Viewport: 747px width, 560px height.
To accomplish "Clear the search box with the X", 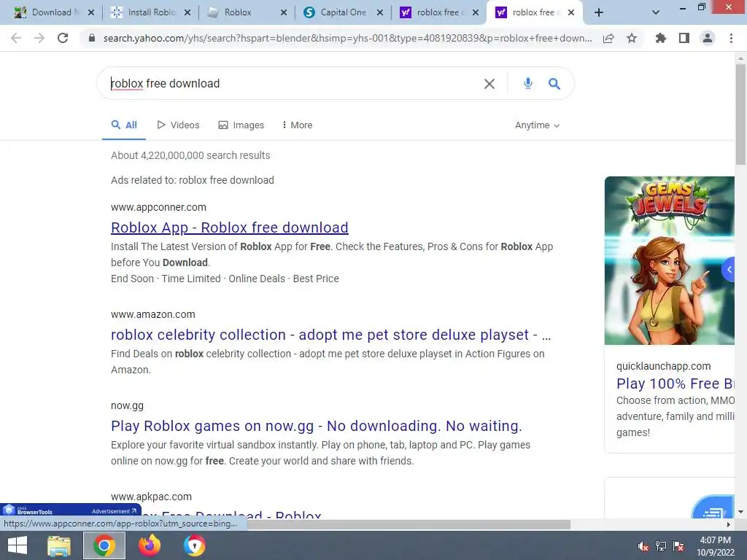I will click(489, 84).
